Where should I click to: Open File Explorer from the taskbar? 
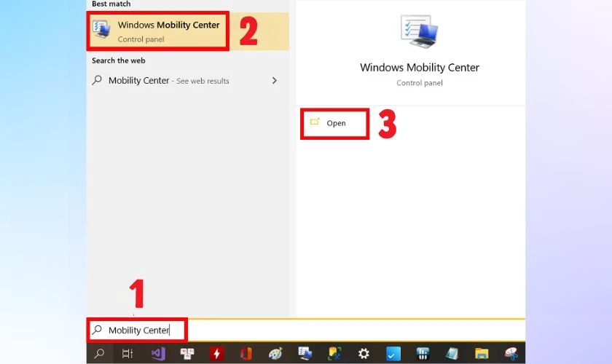482,354
